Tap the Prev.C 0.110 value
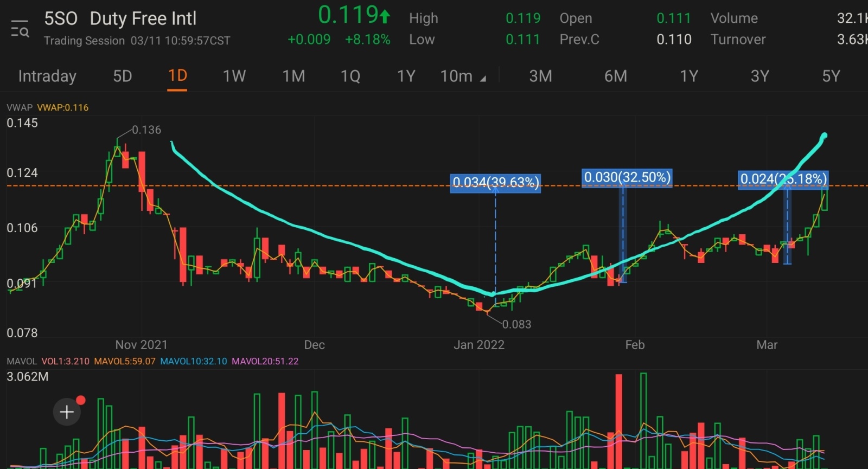This screenshot has height=469, width=868. [674, 40]
